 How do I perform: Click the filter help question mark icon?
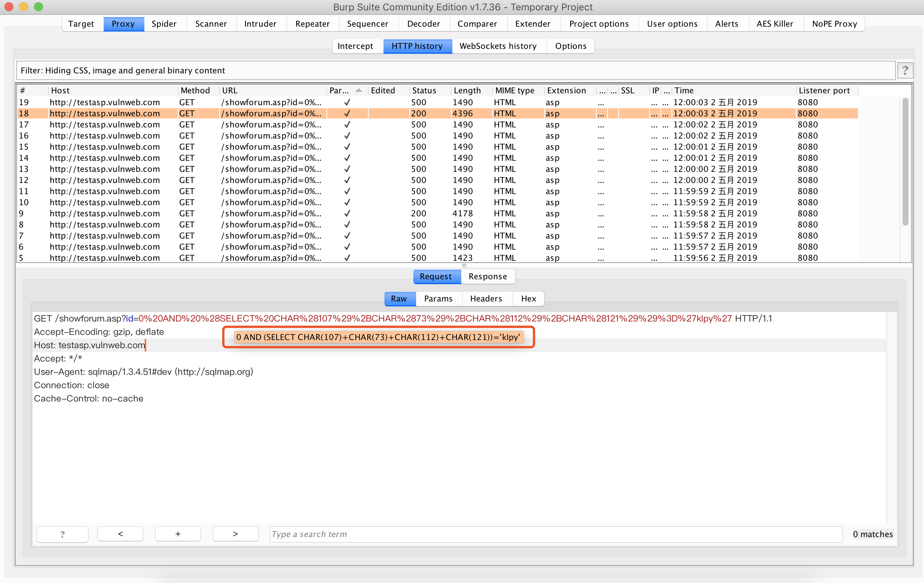[905, 71]
